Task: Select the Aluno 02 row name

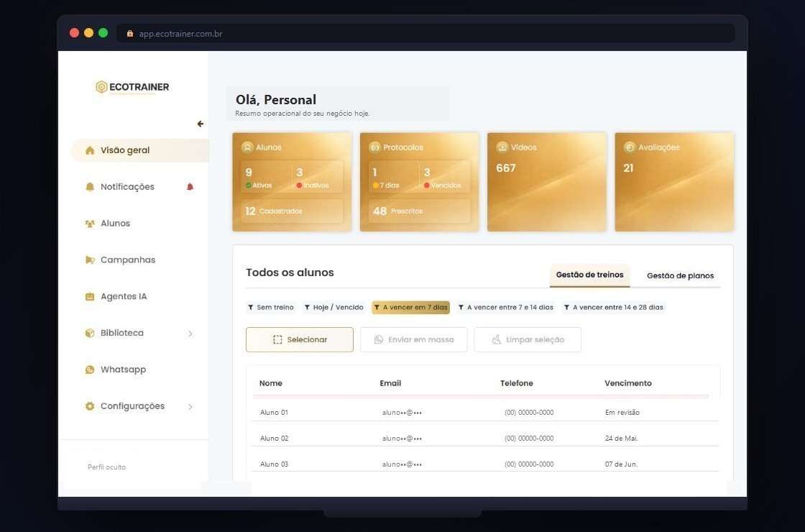Action: (x=274, y=439)
